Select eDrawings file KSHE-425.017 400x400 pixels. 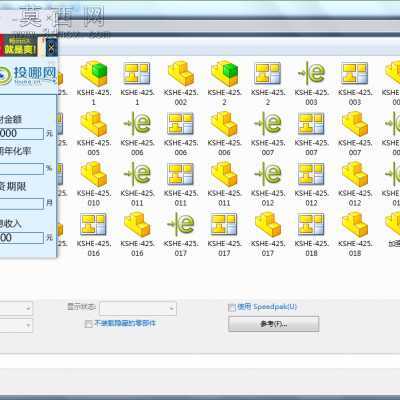(x=181, y=234)
